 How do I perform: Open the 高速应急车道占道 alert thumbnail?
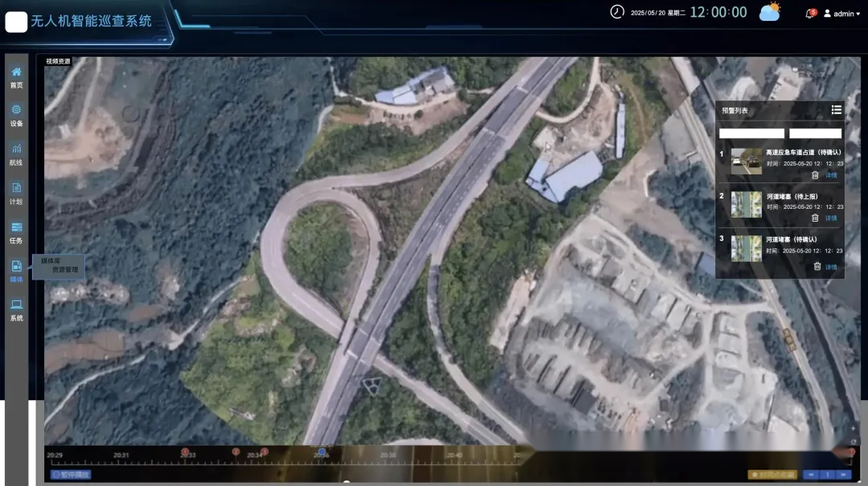tap(746, 161)
